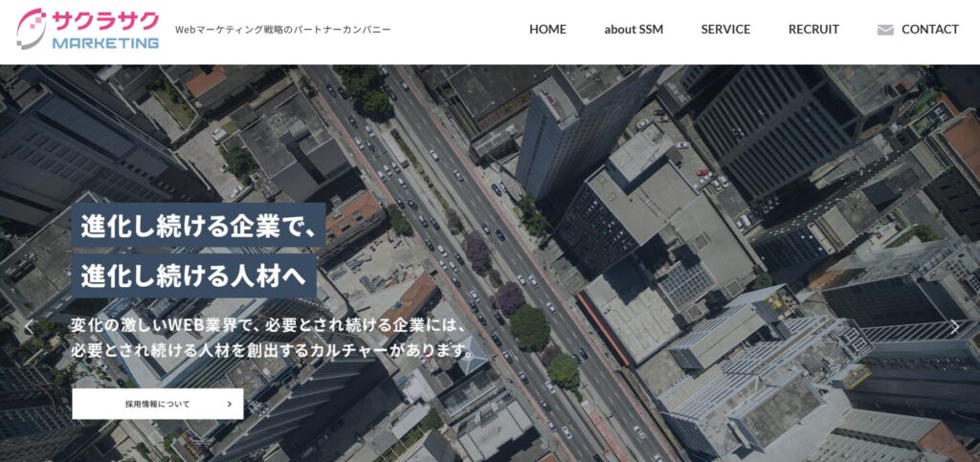Image resolution: width=980 pixels, height=462 pixels.
Task: Click the blue MARKETING logo wordmark
Action: tap(105, 43)
